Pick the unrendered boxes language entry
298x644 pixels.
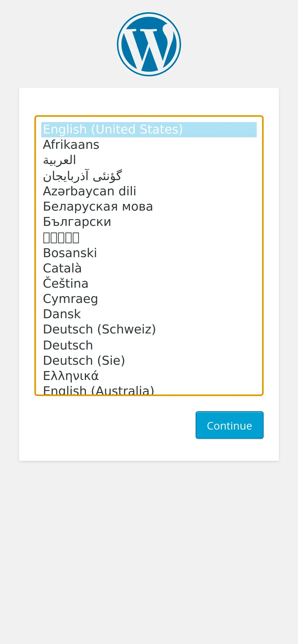(61, 238)
